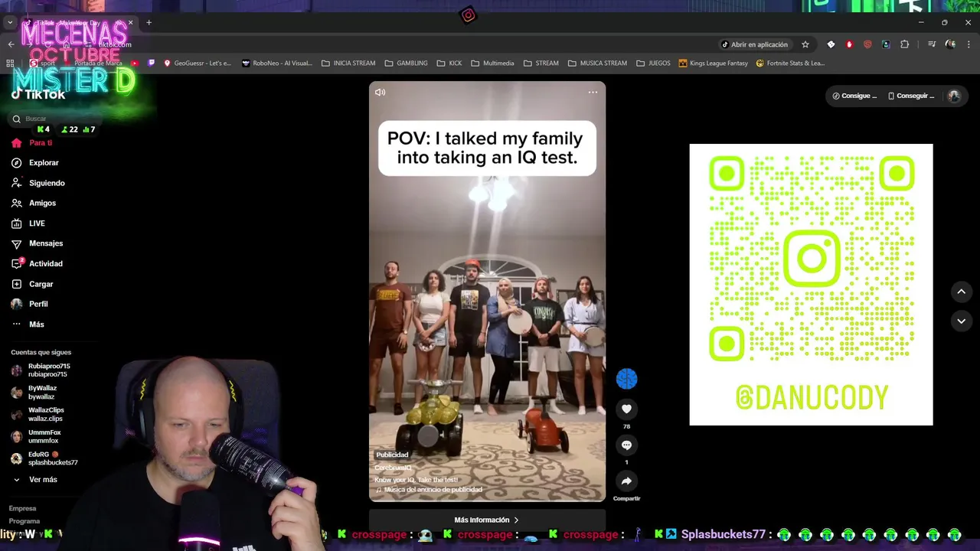
Task: Open MUSICA STREAM bookmark folder
Action: pos(597,63)
